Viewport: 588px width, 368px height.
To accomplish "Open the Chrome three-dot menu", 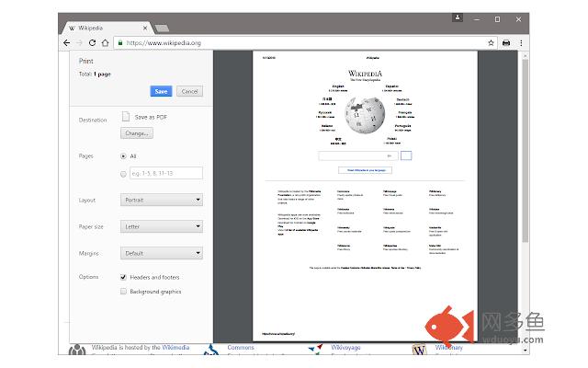I will click(521, 43).
